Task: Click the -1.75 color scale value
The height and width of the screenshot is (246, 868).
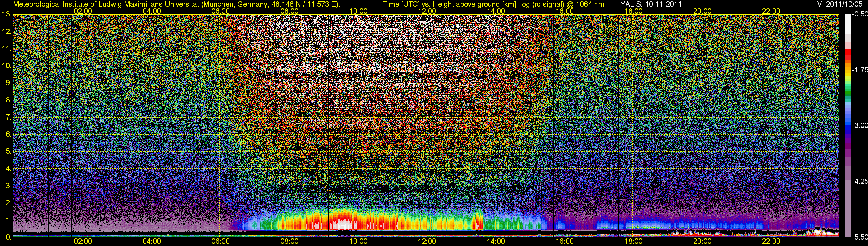Action: click(860, 70)
